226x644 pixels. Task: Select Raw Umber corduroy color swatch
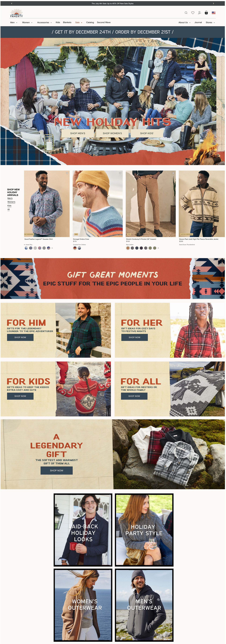[x=128, y=248]
